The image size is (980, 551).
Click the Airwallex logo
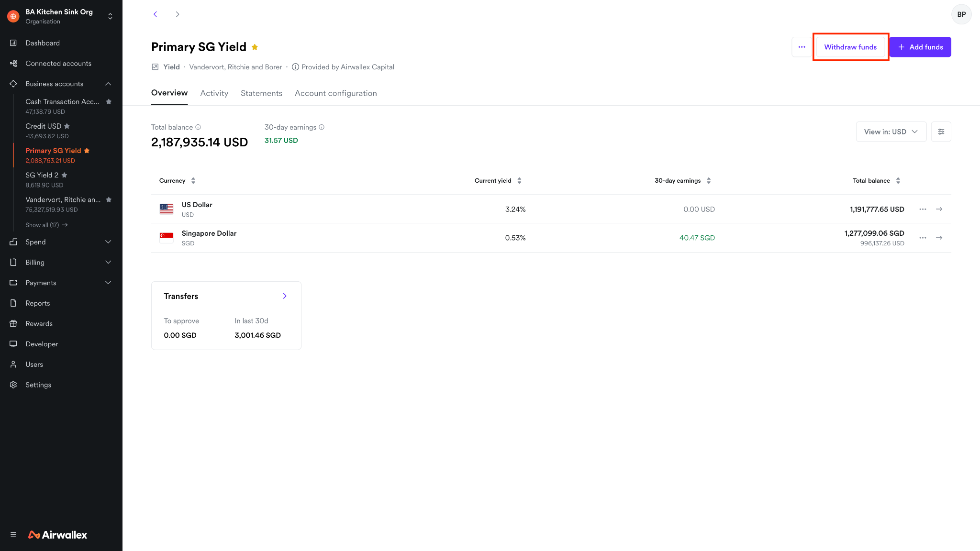[x=58, y=535]
